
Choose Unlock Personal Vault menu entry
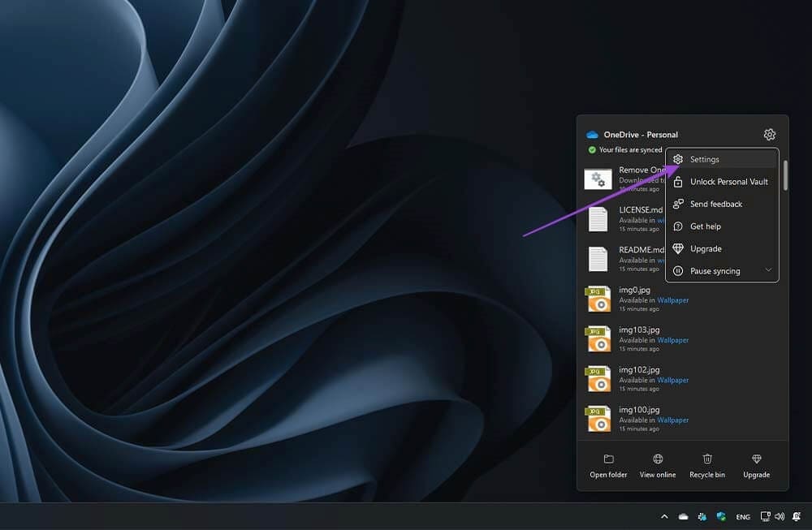pos(722,182)
